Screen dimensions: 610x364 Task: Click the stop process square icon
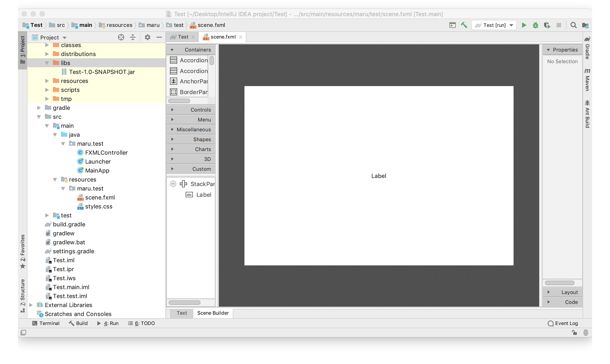[559, 25]
